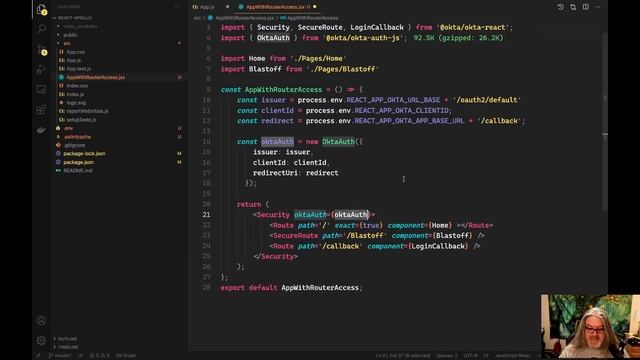The image size is (640, 360).
Task: Open package-lock.json in the explorer
Action: coord(84,153)
